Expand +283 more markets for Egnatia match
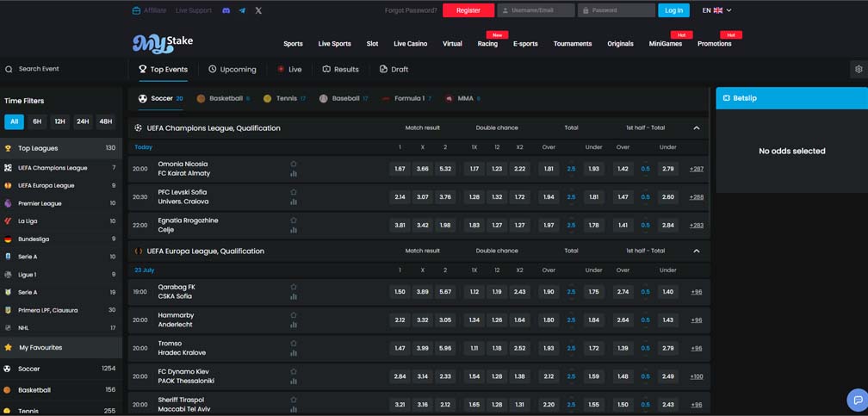868x416 pixels. point(697,226)
